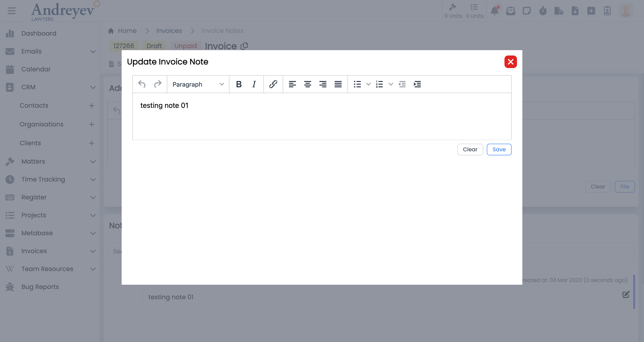The height and width of the screenshot is (342, 644).
Task: Clear the invoice note editor
Action: point(470,149)
